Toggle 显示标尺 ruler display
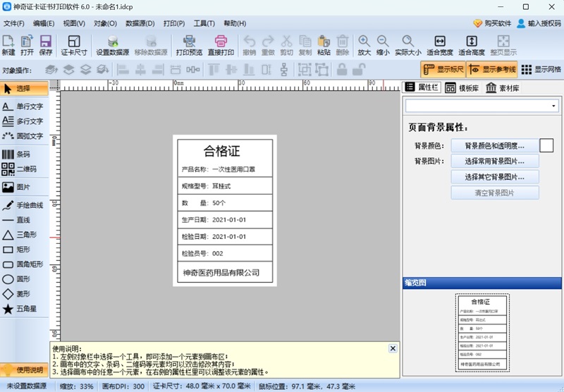Screen dimensions: 564x392 443,69
